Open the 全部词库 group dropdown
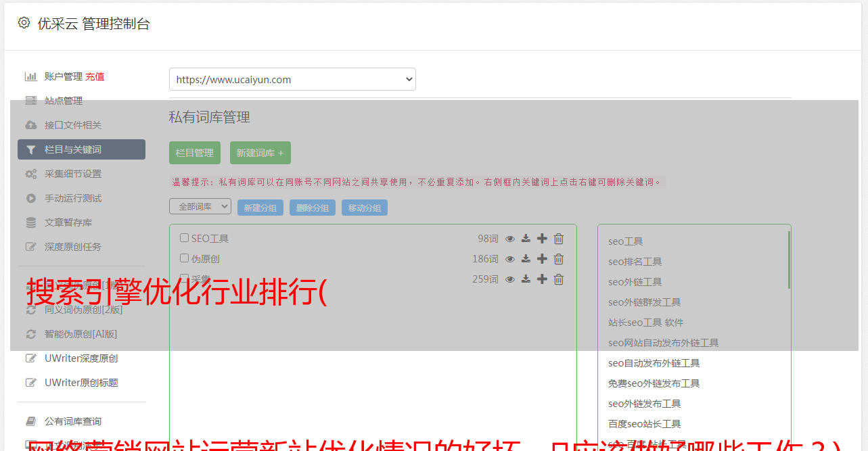Screen dimensions: 868x451 tap(200, 206)
